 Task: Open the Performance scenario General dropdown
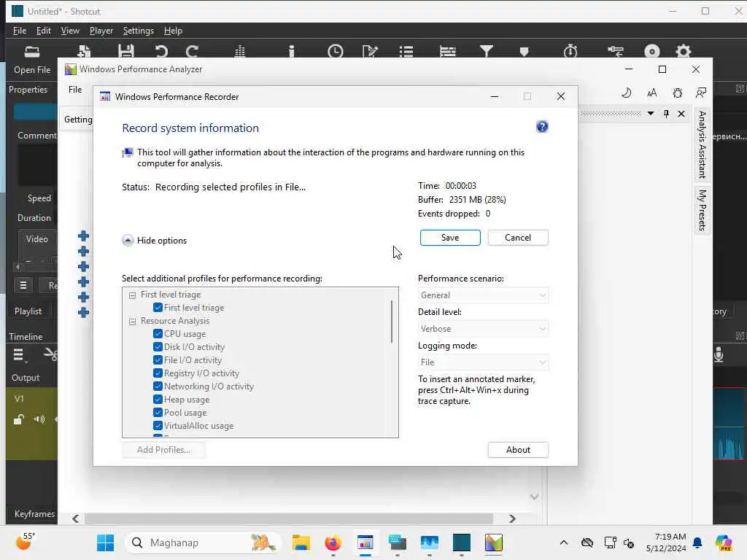tap(483, 295)
